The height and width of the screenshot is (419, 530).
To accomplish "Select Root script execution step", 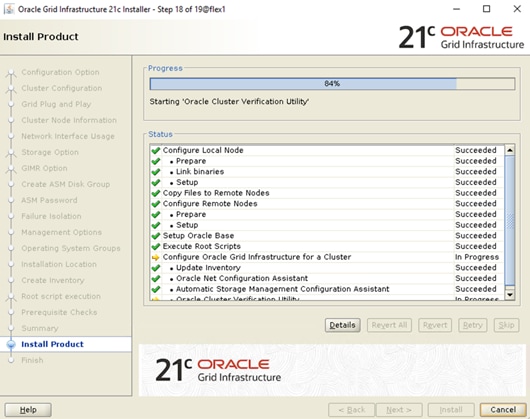I will coord(61,296).
